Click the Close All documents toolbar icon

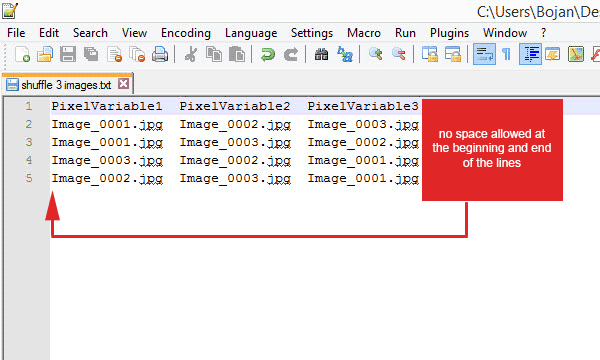pos(137,54)
